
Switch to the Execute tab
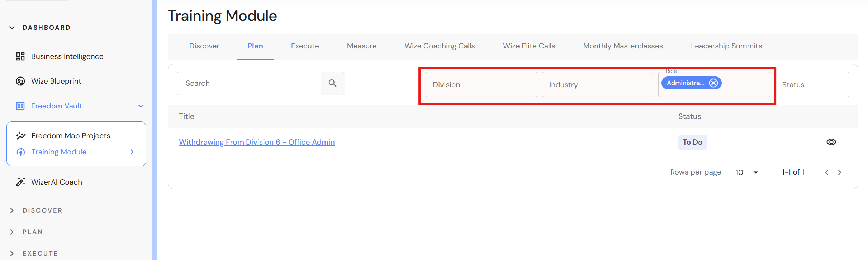305,46
